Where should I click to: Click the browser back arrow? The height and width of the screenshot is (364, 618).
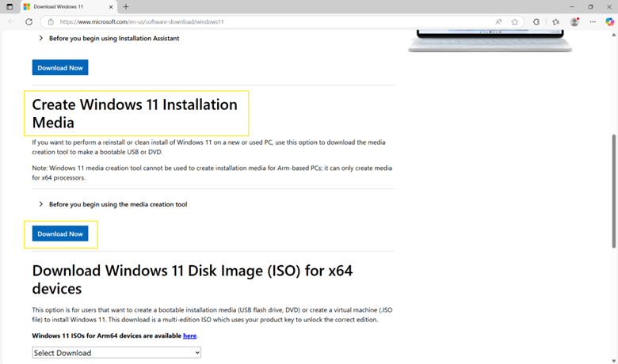tap(11, 21)
